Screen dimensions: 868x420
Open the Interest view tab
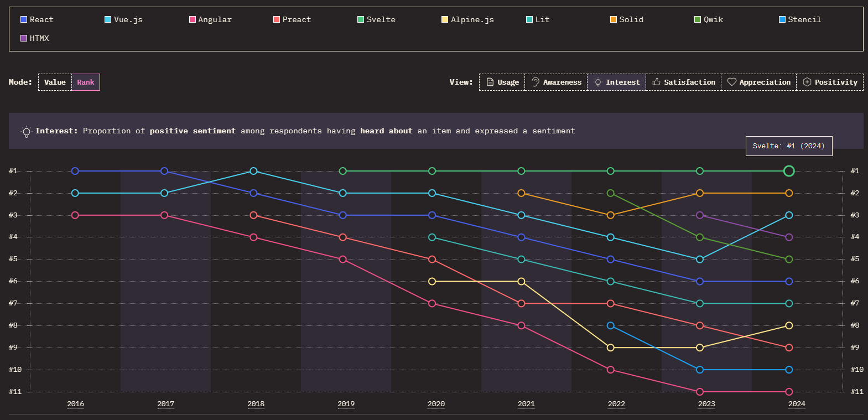click(616, 82)
